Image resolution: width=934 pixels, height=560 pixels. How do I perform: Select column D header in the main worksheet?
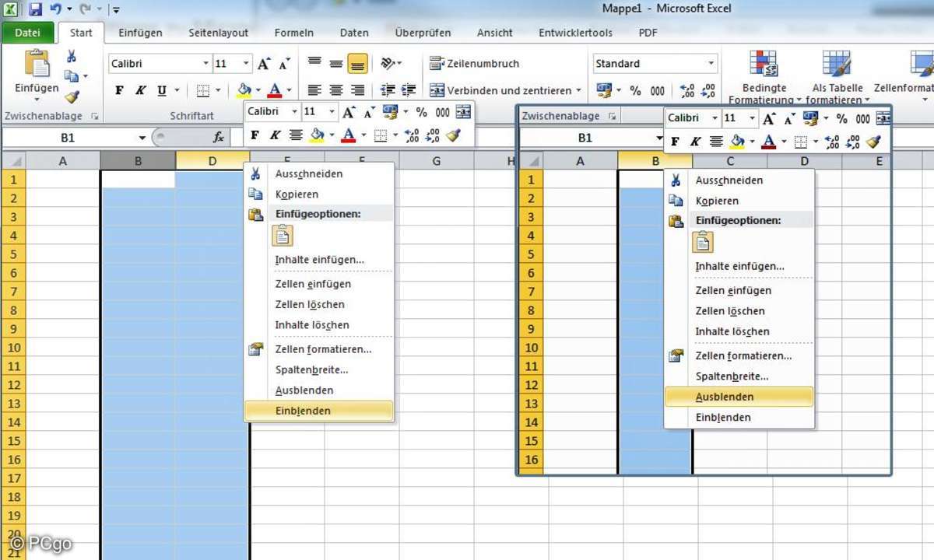[x=212, y=161]
